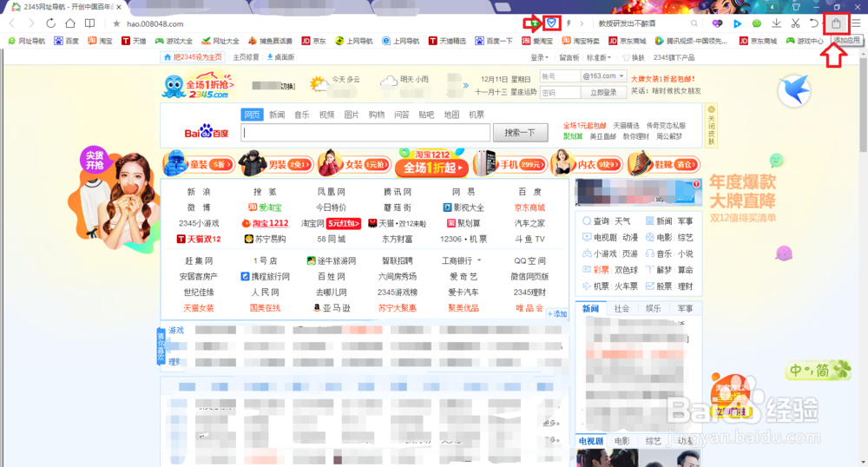Switch to the 电视剧 tab at bottom
868x467 pixels.
590,441
